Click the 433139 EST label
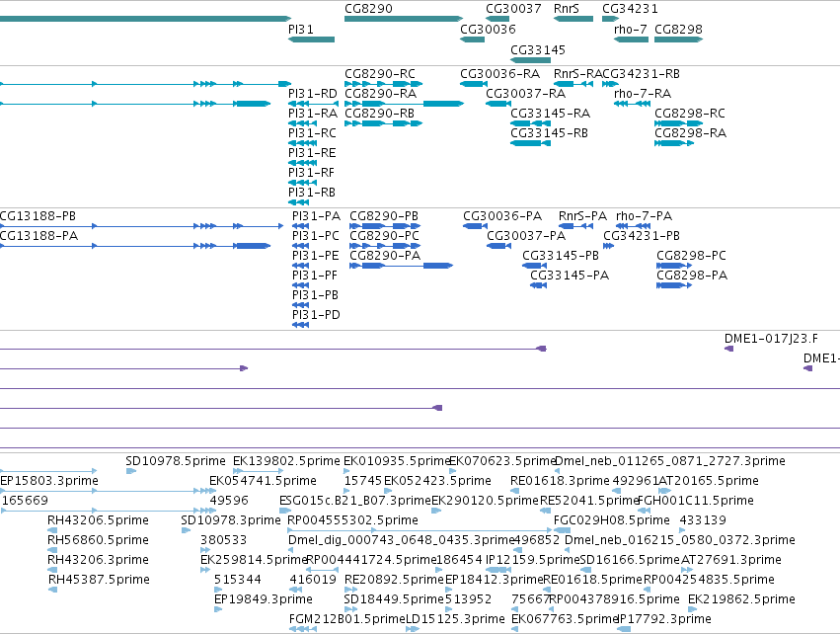Viewport: 840px width, 634px height. click(x=703, y=520)
